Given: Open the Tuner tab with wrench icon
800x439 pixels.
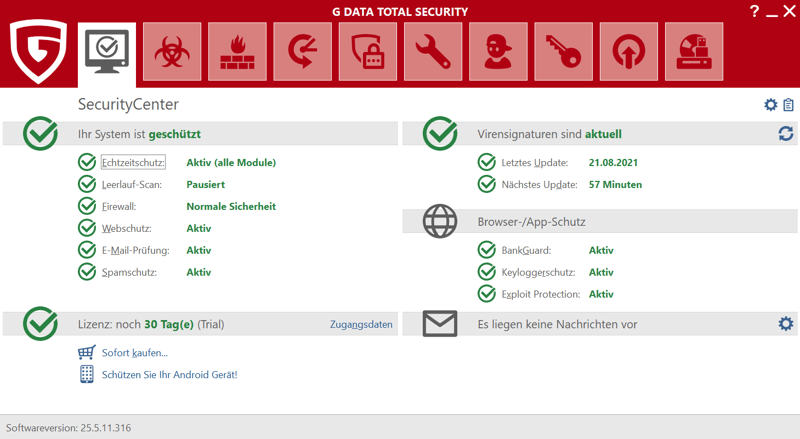Looking at the screenshot, I should pos(432,51).
